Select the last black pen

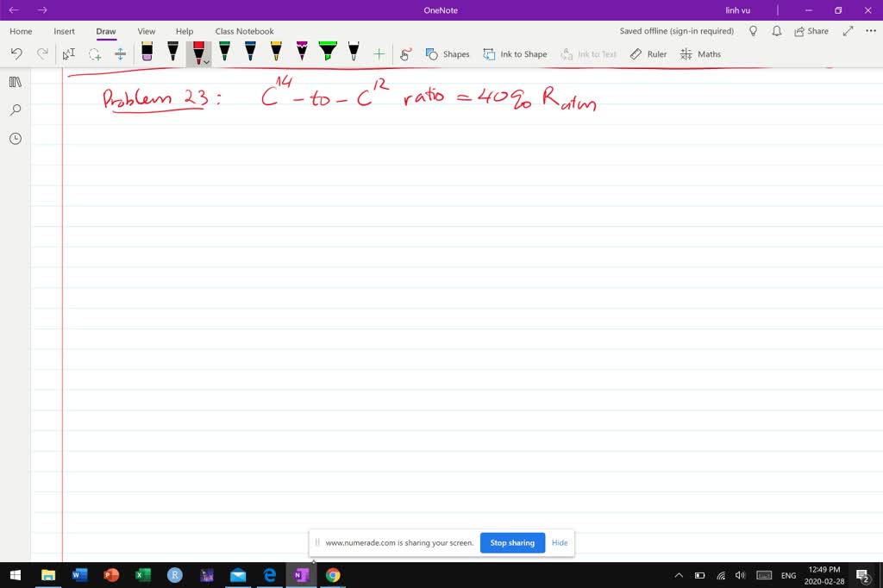(354, 52)
